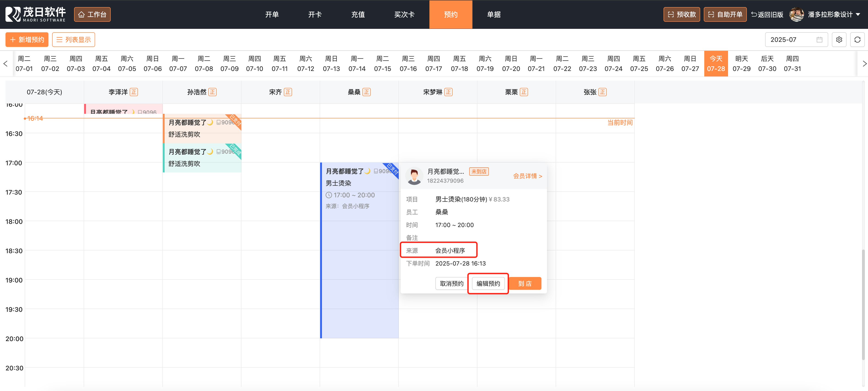Toggle 列表显示 list view

pyautogui.click(x=73, y=40)
